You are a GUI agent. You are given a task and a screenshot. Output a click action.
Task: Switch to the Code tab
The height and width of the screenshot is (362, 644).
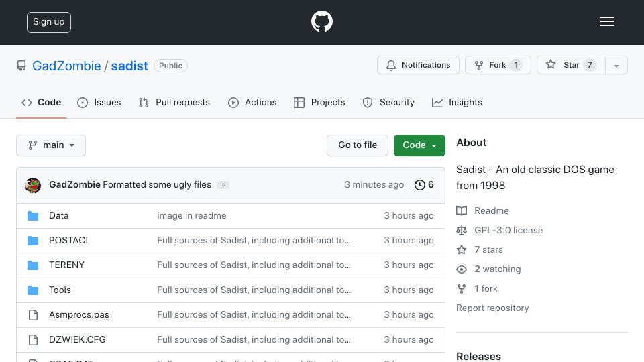(x=42, y=102)
